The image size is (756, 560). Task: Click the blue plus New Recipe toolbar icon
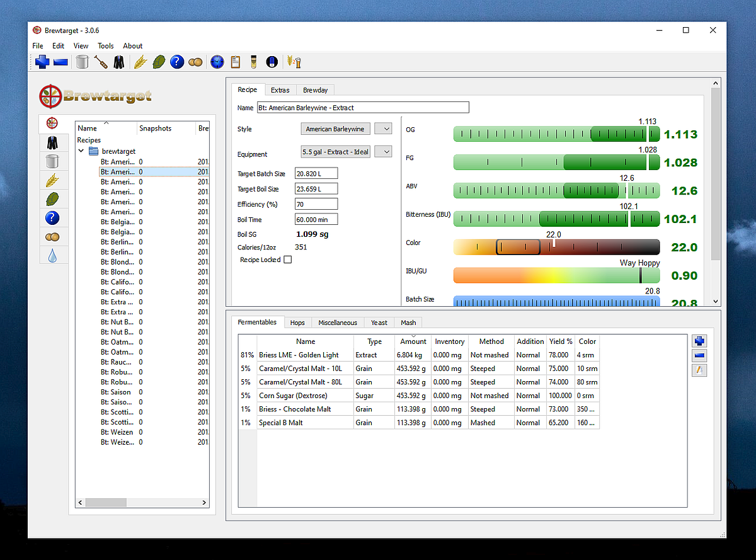click(42, 62)
